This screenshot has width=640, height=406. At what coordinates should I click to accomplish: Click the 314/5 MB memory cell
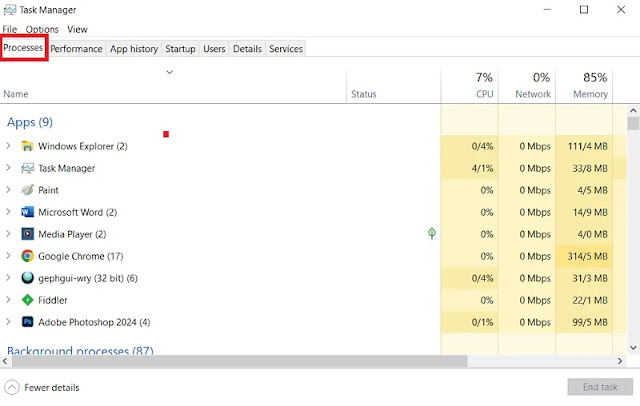click(x=584, y=256)
